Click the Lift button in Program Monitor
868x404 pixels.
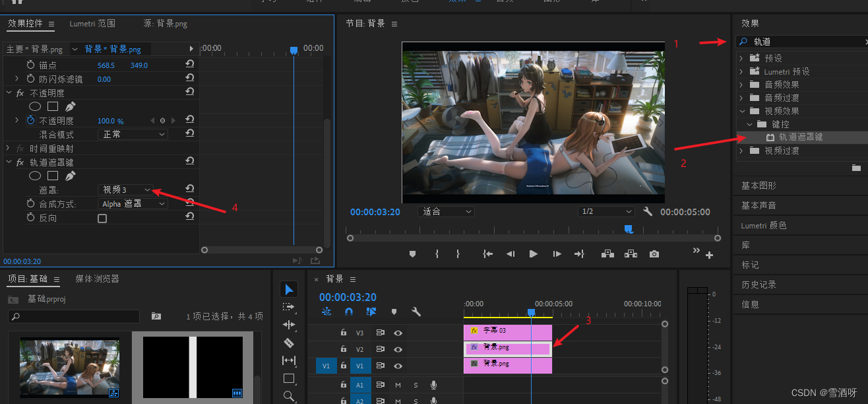607,254
